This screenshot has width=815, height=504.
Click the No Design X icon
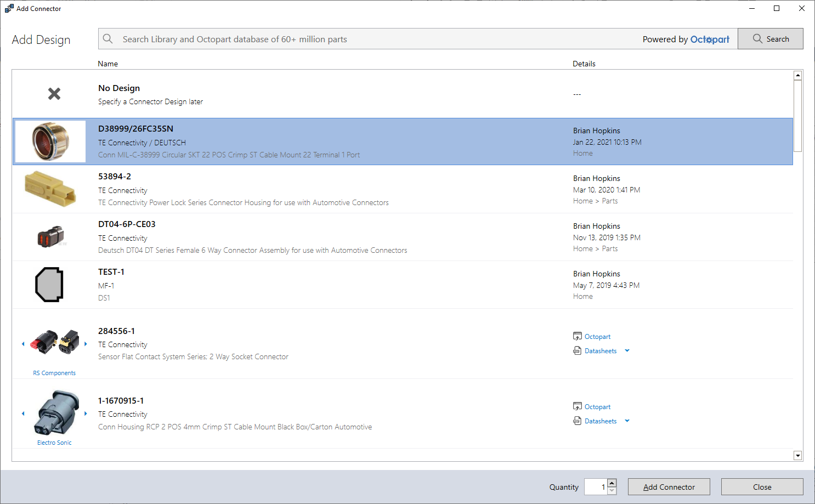pos(54,94)
